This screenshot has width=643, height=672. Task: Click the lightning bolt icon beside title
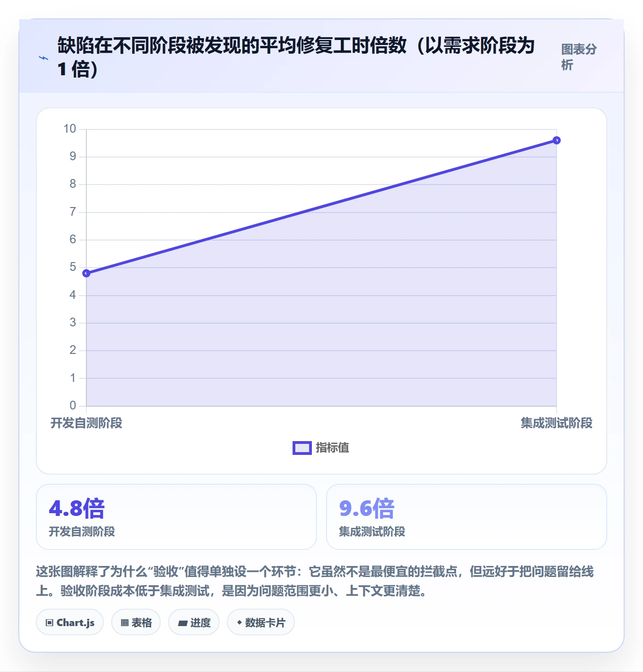[x=44, y=58]
